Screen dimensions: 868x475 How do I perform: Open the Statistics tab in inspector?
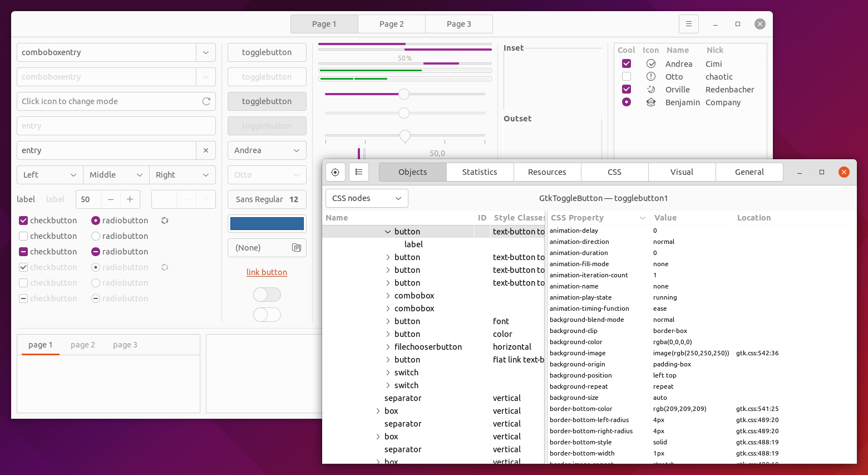[480, 172]
